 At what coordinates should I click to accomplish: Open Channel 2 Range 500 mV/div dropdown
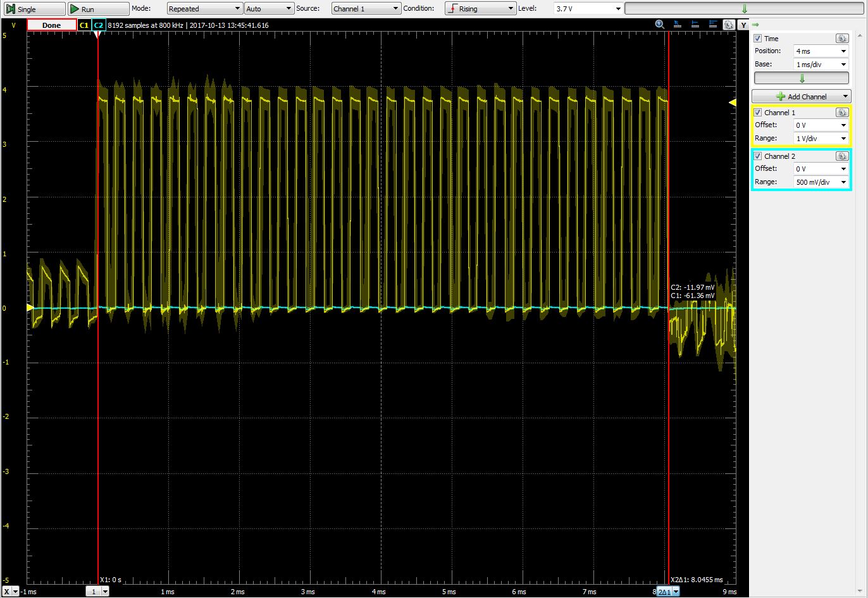(x=821, y=182)
